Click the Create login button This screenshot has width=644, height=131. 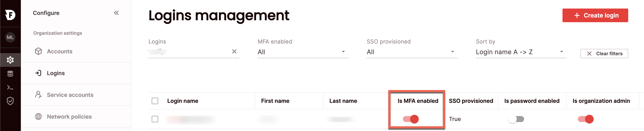(595, 16)
